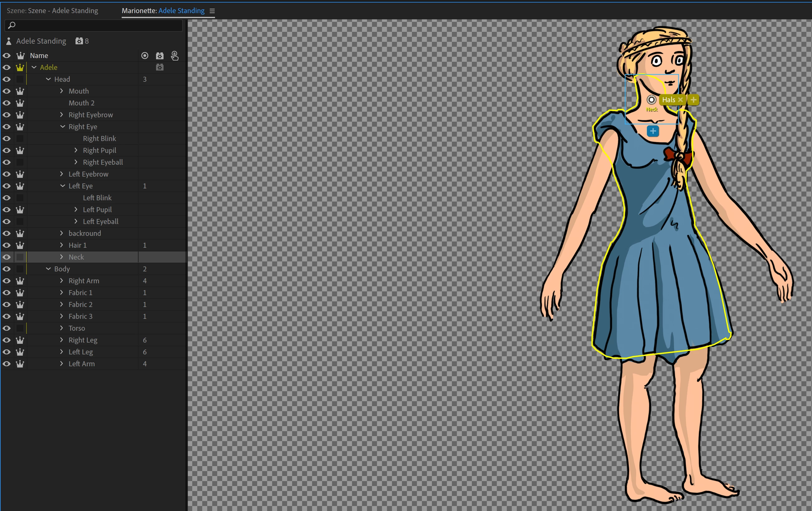Click the blue plus handle below neck

[x=653, y=131]
